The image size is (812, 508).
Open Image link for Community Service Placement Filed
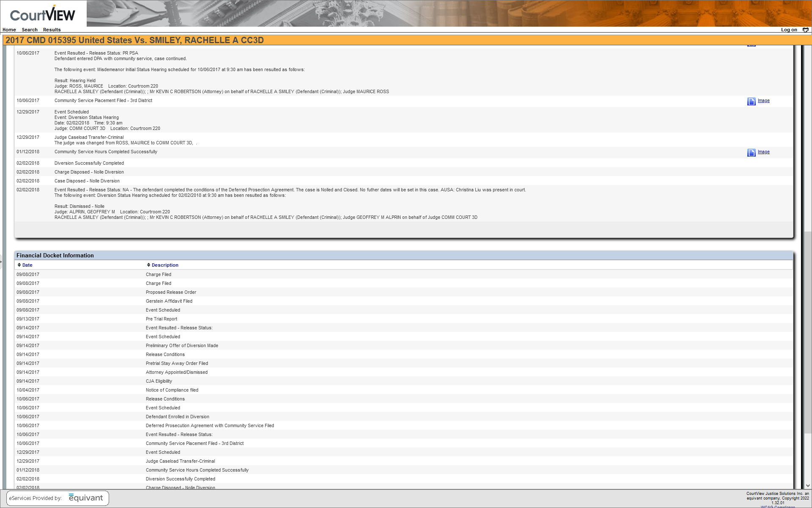tap(763, 100)
